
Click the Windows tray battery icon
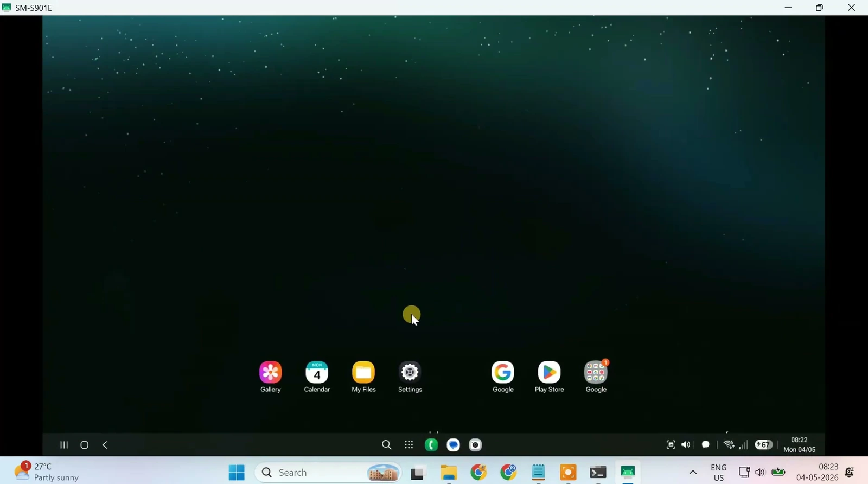tap(778, 473)
